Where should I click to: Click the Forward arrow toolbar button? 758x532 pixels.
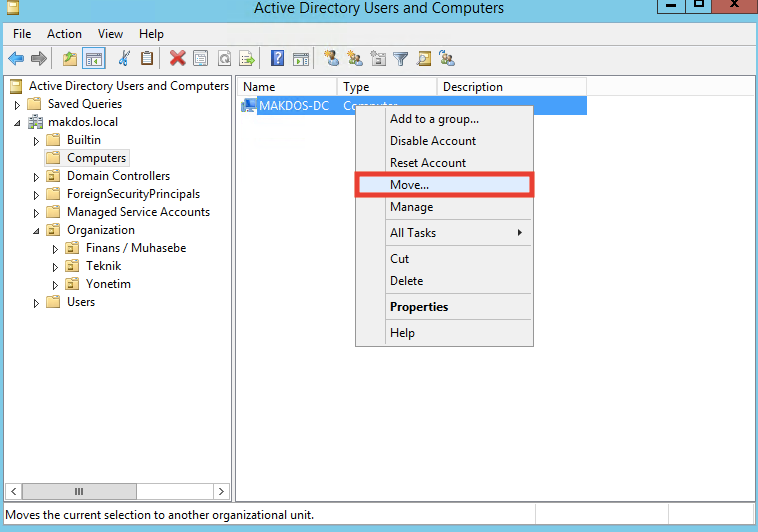tap(39, 59)
